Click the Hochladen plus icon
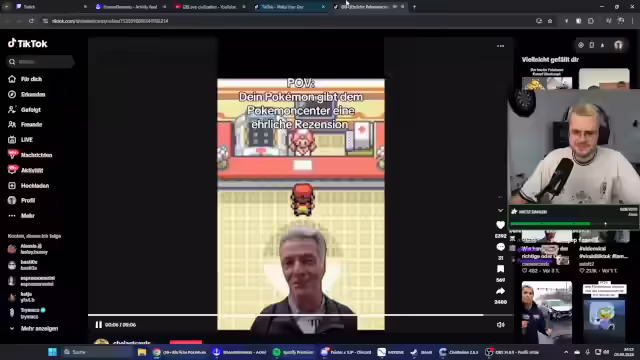This screenshot has width=640, height=360. pos(12,186)
